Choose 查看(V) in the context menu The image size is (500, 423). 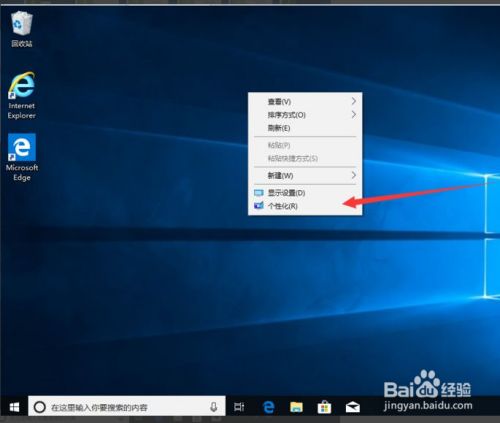305,101
